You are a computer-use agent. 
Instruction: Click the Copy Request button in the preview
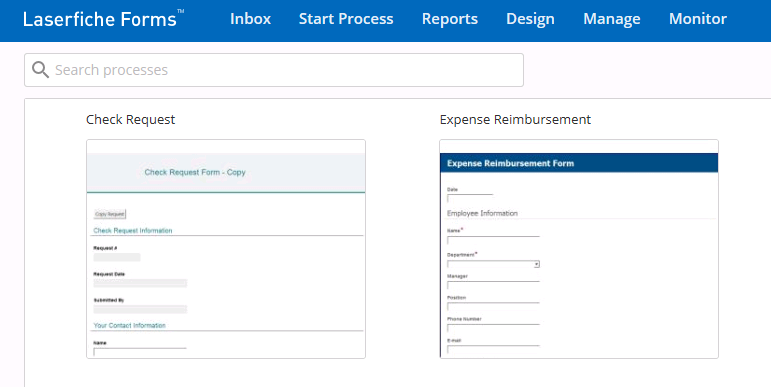(x=110, y=214)
